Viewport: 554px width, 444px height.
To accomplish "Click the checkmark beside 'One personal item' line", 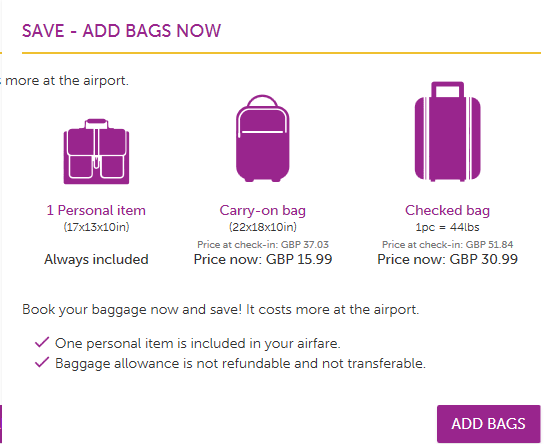I will click(42, 342).
